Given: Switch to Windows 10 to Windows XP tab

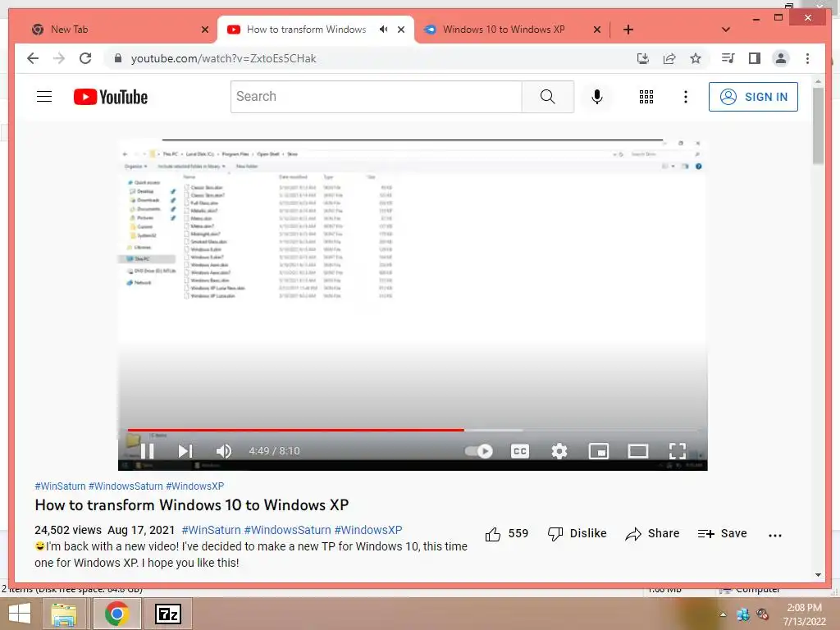Looking at the screenshot, I should 504,30.
